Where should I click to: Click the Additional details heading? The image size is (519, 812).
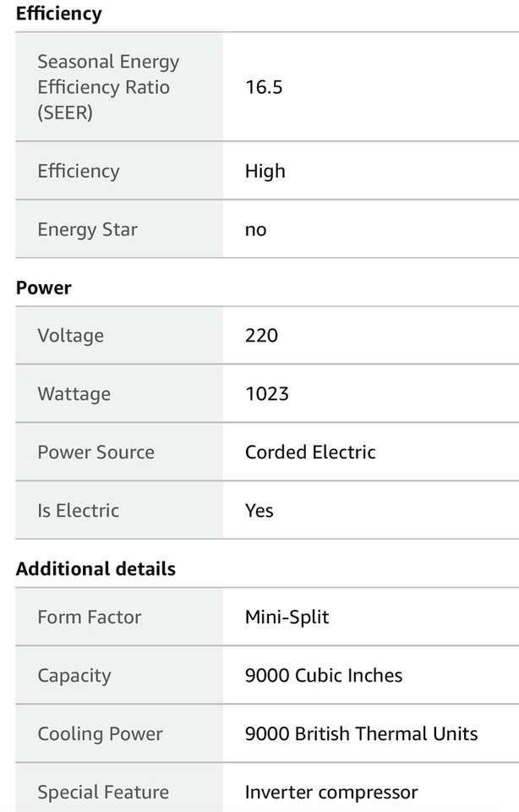[96, 568]
